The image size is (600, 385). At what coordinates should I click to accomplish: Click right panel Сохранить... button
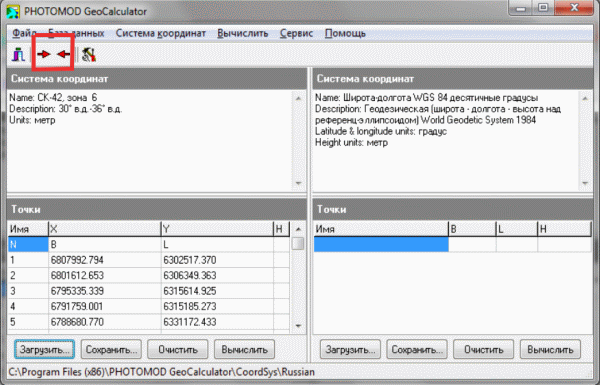pyautogui.click(x=417, y=349)
